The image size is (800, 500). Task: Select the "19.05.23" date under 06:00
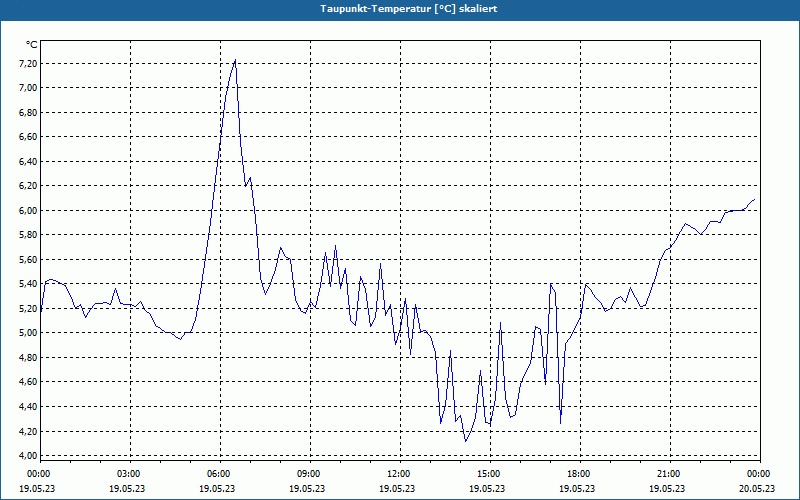(217, 488)
